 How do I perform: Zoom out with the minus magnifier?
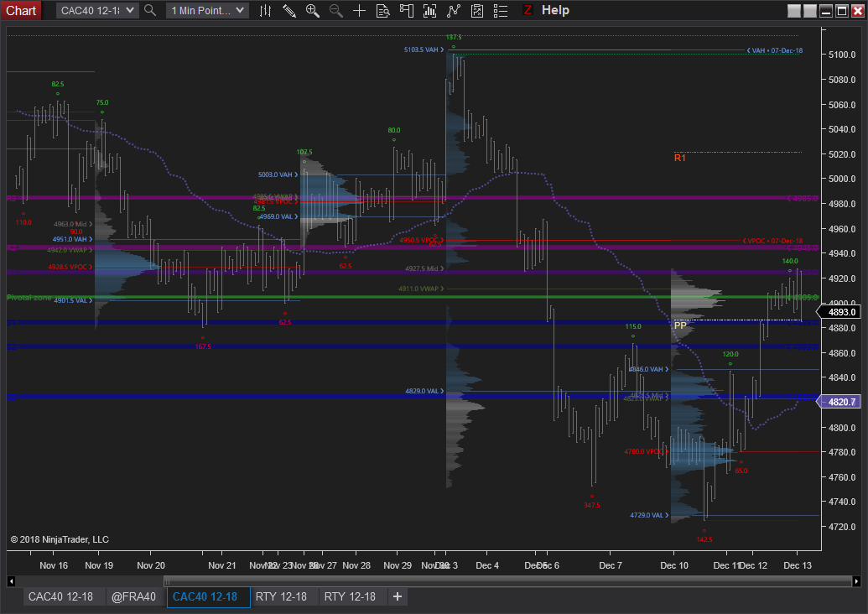pyautogui.click(x=336, y=11)
